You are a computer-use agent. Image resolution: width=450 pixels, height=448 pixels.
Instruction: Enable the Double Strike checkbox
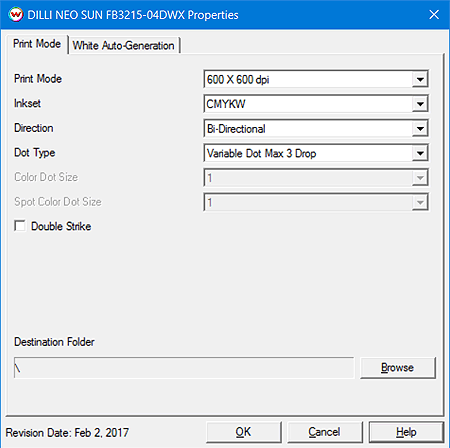20,226
